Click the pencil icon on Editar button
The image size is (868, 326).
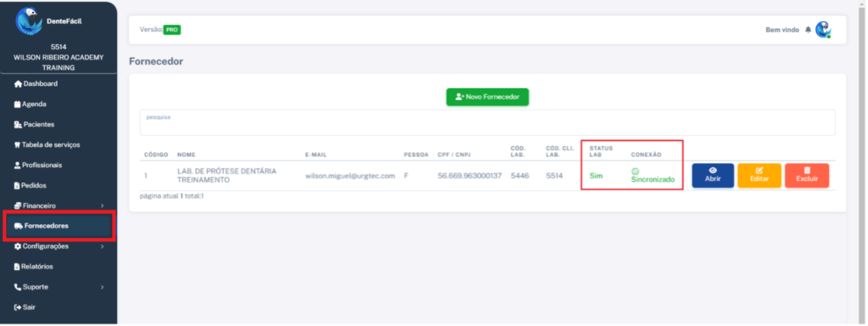click(x=759, y=171)
